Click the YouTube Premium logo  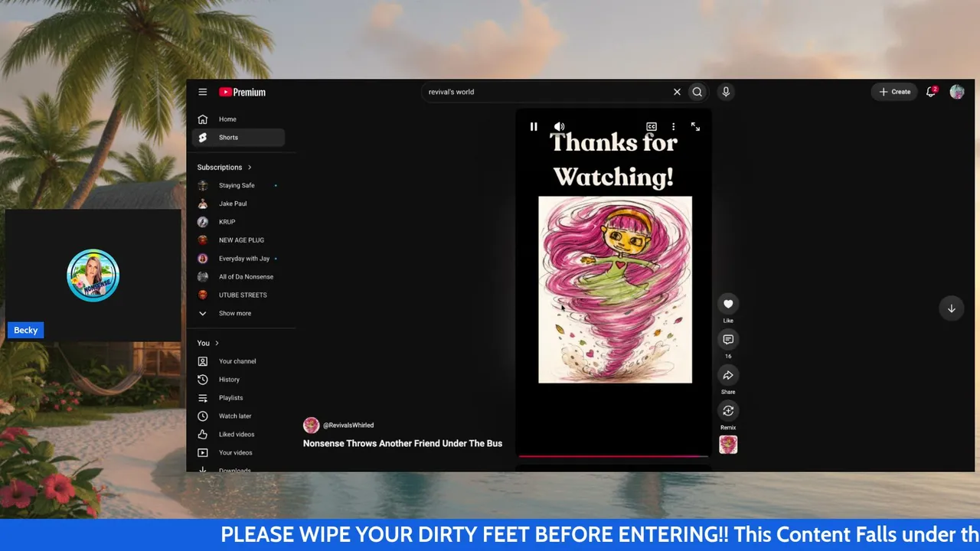242,92
